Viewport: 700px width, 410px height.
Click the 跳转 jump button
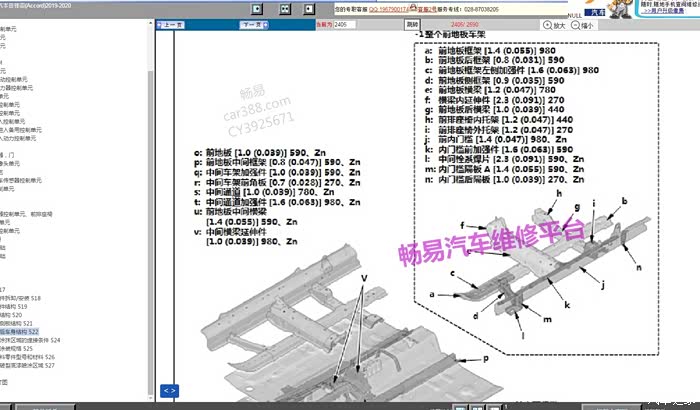pyautogui.click(x=412, y=25)
